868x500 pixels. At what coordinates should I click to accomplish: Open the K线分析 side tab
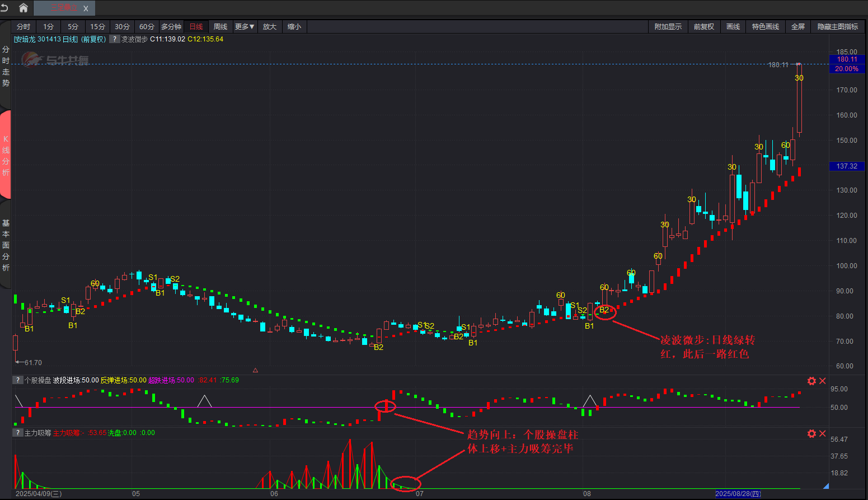click(x=6, y=155)
